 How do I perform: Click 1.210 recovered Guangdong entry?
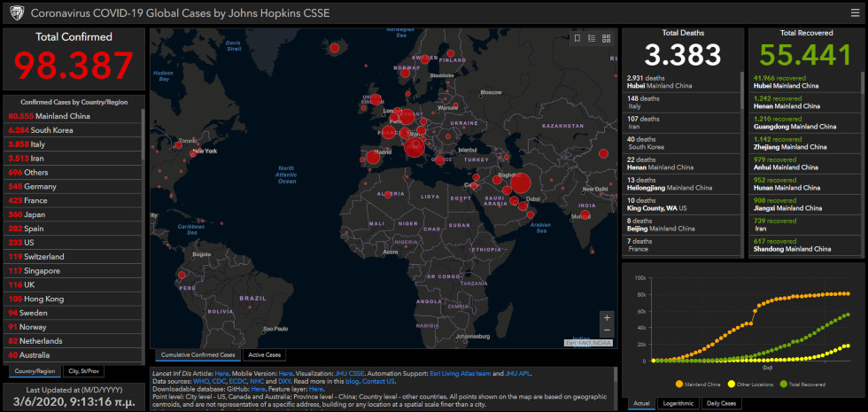[804, 123]
